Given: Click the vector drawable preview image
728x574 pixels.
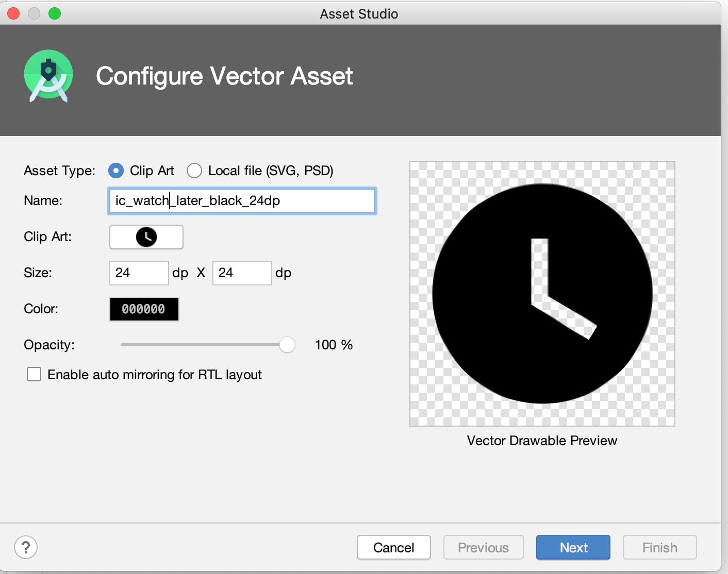Looking at the screenshot, I should click(542, 294).
